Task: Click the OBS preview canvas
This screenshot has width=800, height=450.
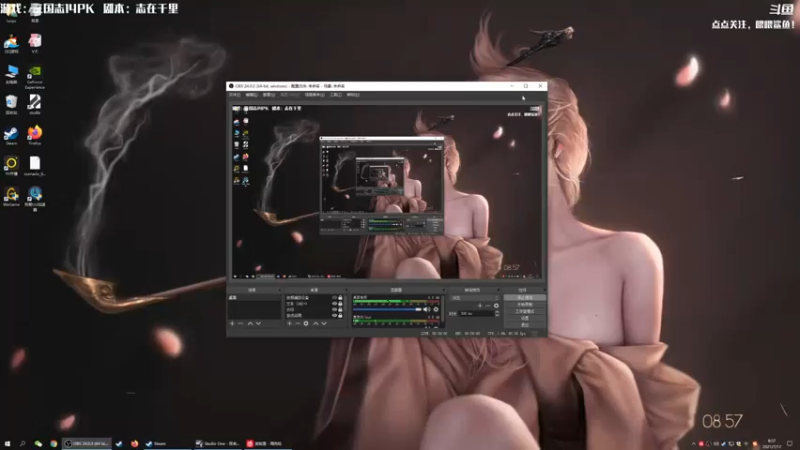Action: coord(387,192)
